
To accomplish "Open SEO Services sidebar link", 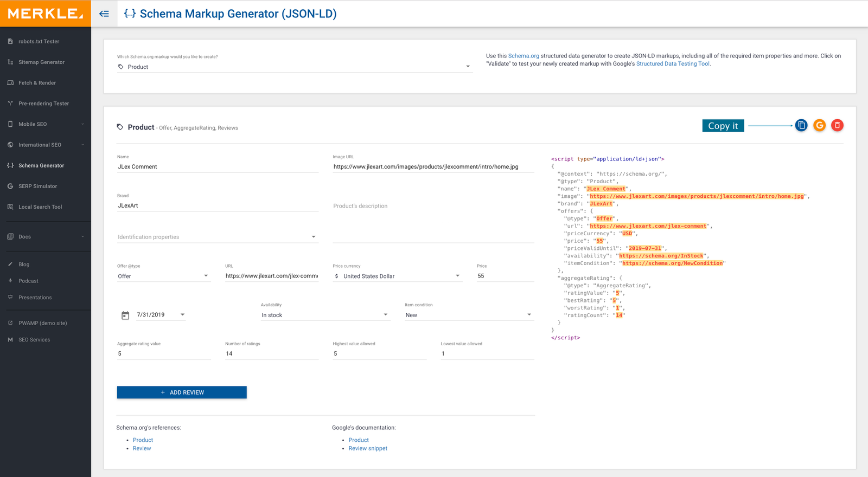I will point(34,340).
